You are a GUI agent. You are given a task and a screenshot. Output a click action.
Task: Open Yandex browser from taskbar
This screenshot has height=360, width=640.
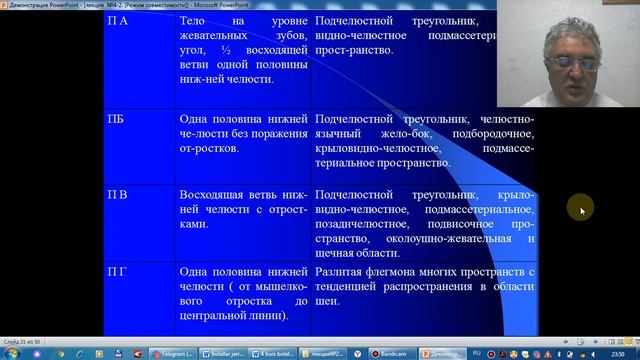tap(358, 354)
